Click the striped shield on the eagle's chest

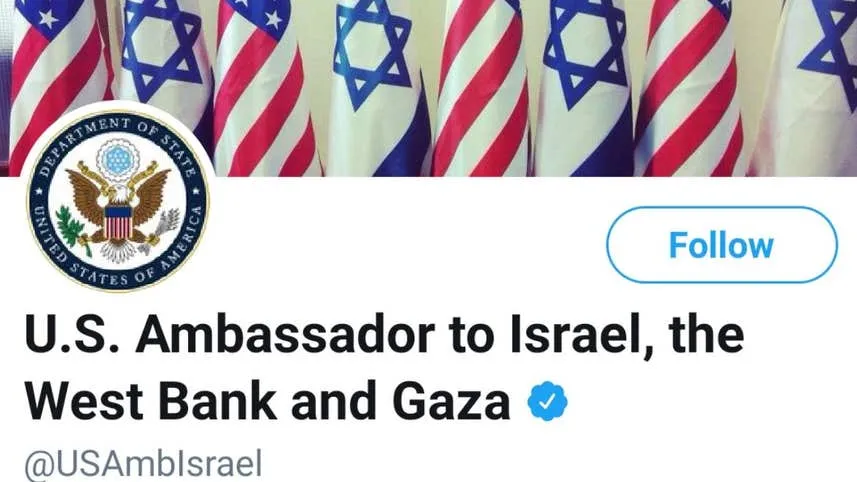[118, 222]
